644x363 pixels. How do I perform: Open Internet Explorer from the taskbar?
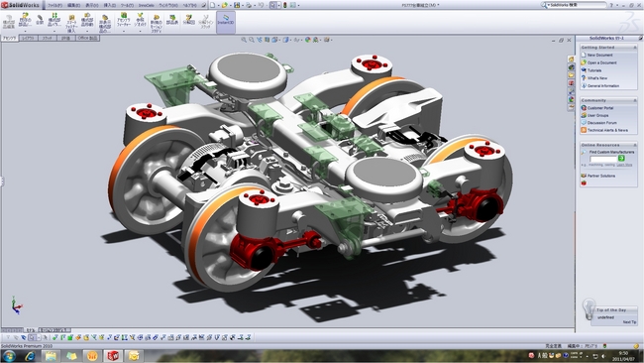[x=30, y=356]
